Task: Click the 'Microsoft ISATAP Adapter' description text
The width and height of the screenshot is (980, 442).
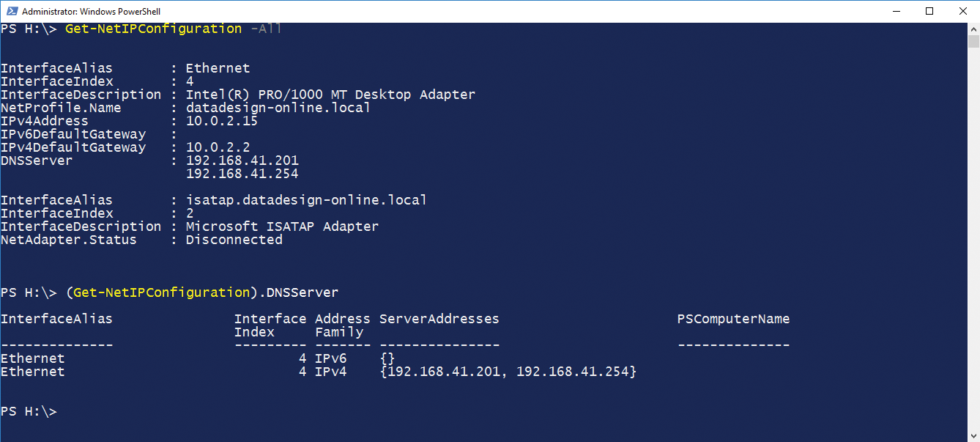Action: 282,226
